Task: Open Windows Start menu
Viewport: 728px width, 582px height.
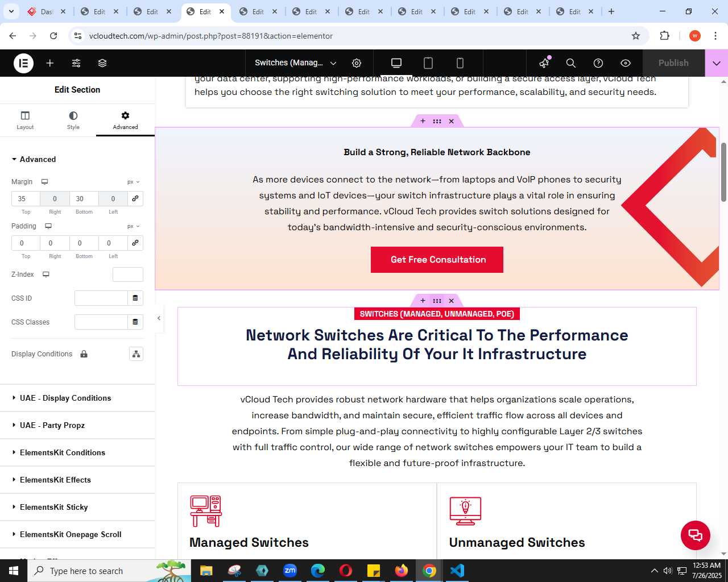Action: point(14,571)
